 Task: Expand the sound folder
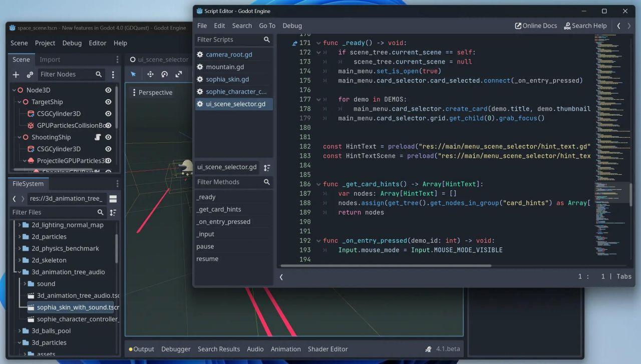point(25,284)
